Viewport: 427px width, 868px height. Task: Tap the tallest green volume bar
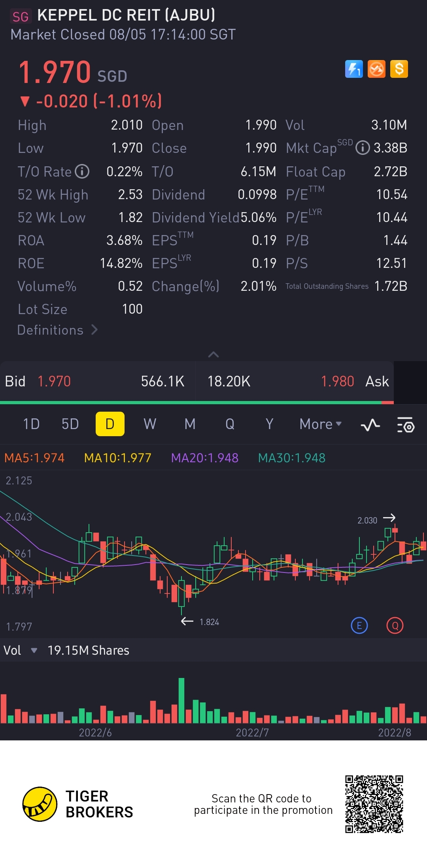click(x=181, y=700)
